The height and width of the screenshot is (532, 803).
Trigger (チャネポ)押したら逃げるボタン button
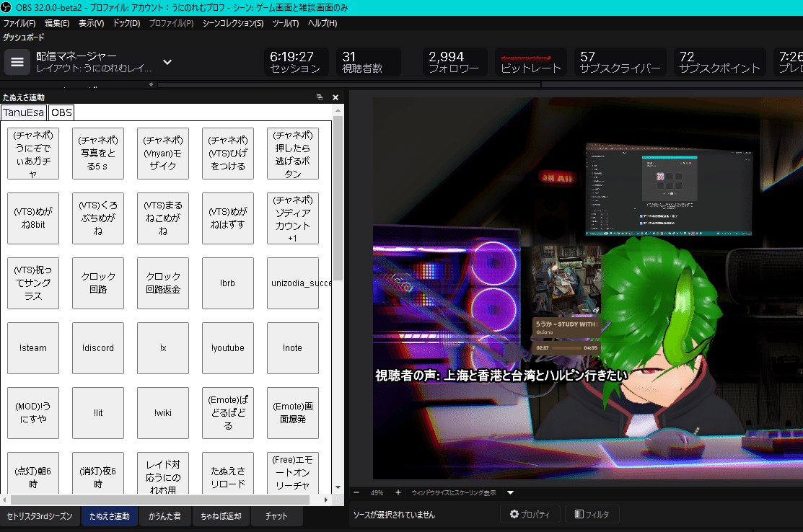pyautogui.click(x=292, y=154)
